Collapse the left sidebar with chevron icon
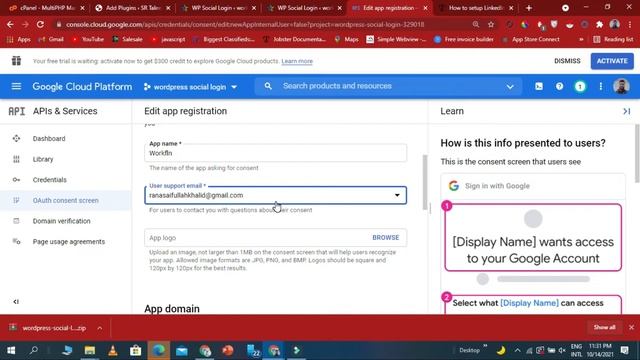 click(x=16, y=302)
